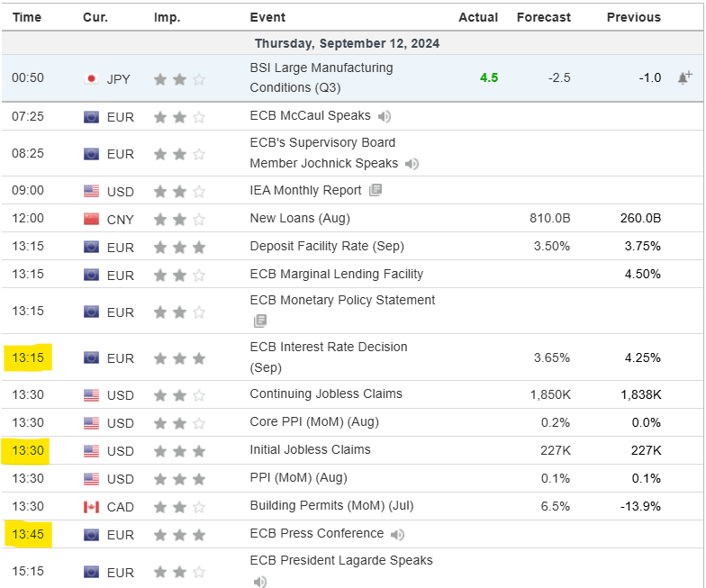Click the alert bell icon on JPY row

click(x=684, y=78)
